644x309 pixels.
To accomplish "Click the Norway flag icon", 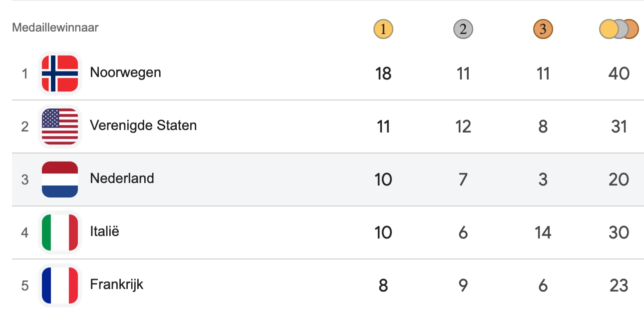I will coord(60,73).
